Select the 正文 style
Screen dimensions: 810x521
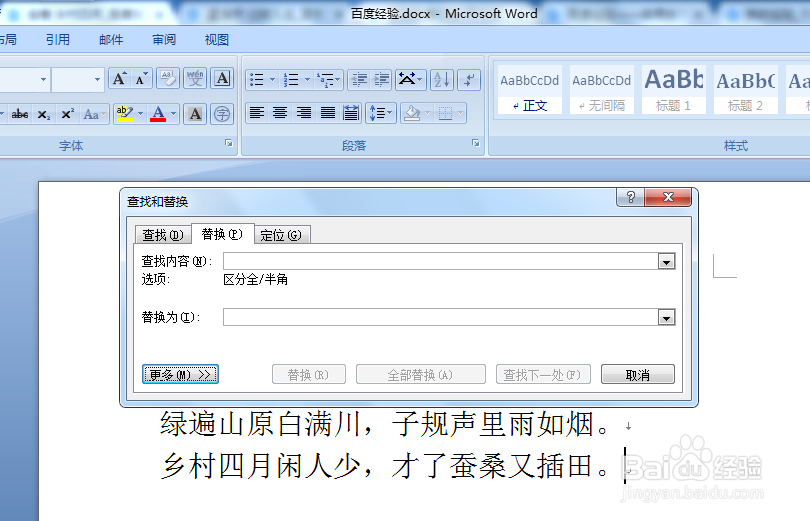click(529, 90)
